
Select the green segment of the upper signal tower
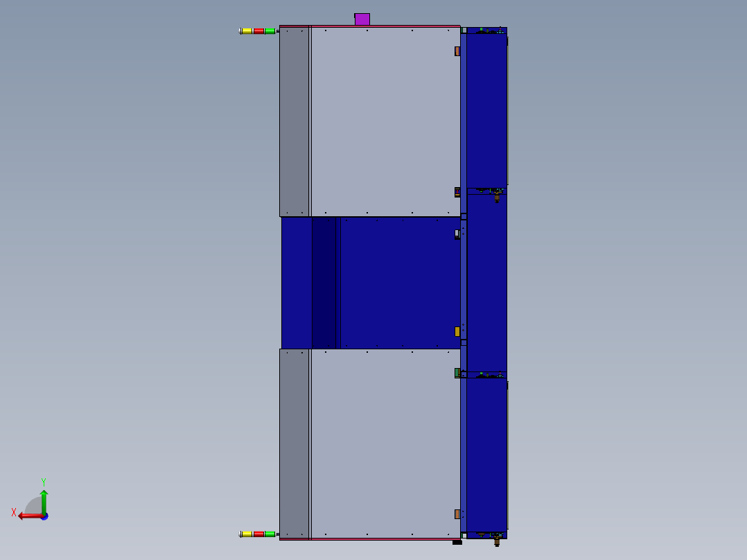[270, 31]
